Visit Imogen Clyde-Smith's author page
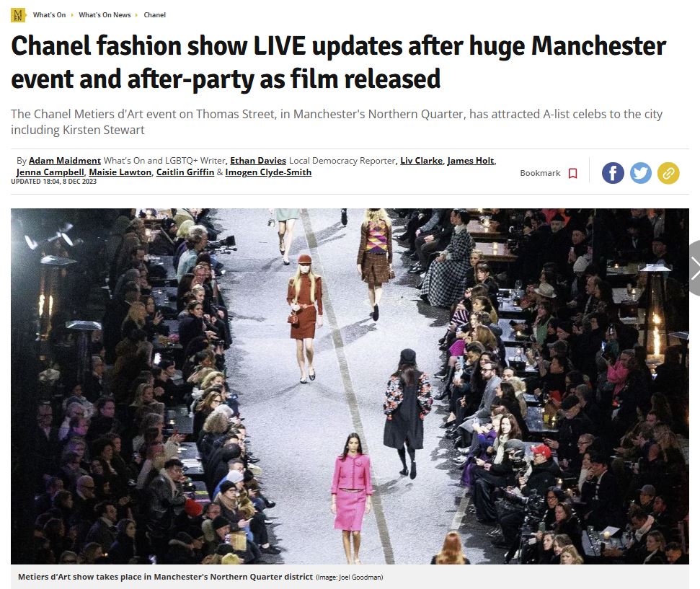Image resolution: width=700 pixels, height=589 pixels. 268,172
